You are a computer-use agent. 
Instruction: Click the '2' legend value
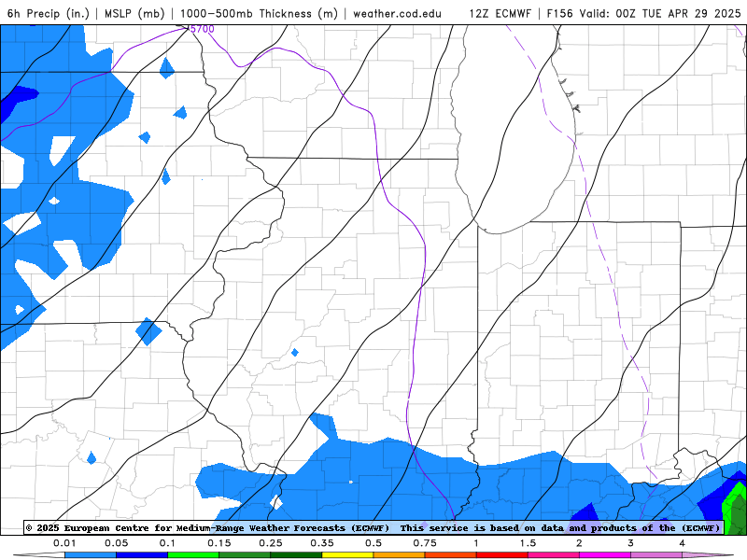pyautogui.click(x=579, y=543)
